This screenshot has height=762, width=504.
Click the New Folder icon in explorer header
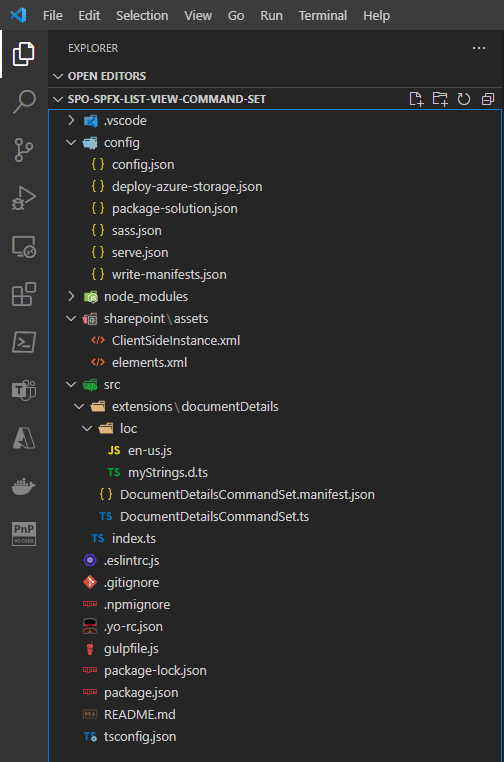coord(440,99)
